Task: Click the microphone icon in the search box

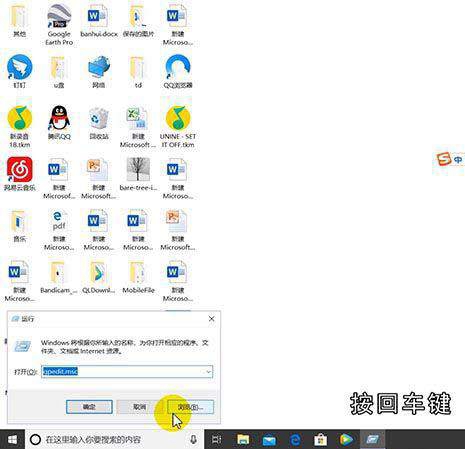Action: (193, 440)
